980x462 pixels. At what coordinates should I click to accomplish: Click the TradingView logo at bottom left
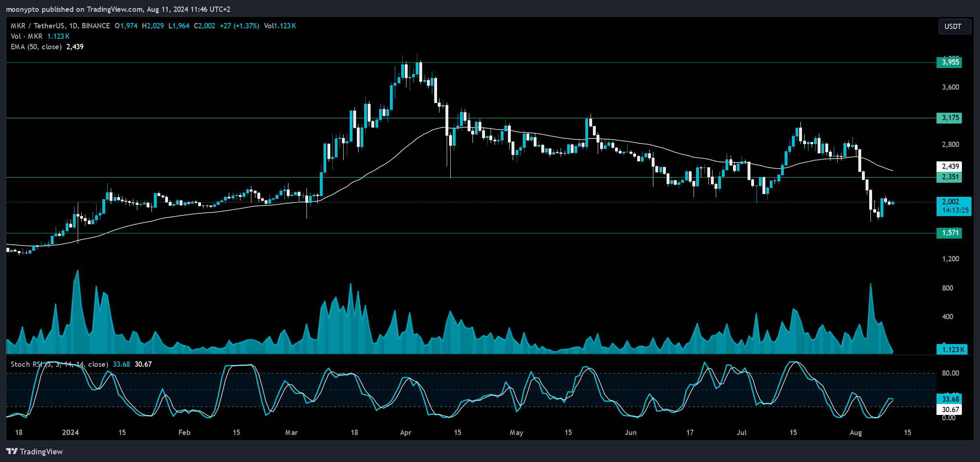[35, 452]
